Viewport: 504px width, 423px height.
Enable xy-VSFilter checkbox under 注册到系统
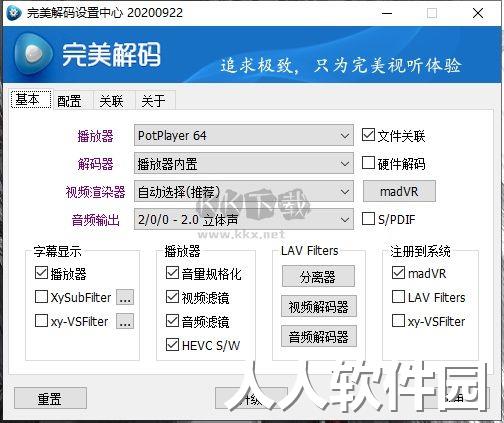(398, 321)
